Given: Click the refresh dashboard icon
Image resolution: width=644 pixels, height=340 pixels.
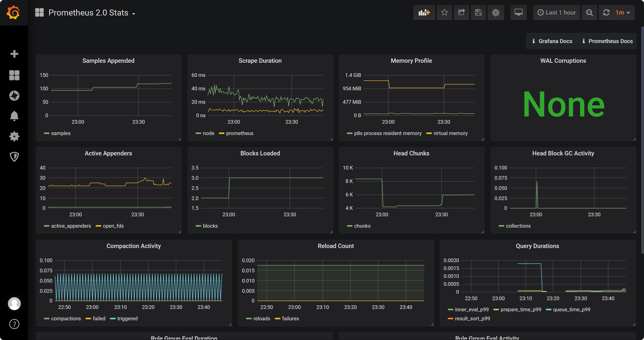Looking at the screenshot, I should tap(606, 13).
